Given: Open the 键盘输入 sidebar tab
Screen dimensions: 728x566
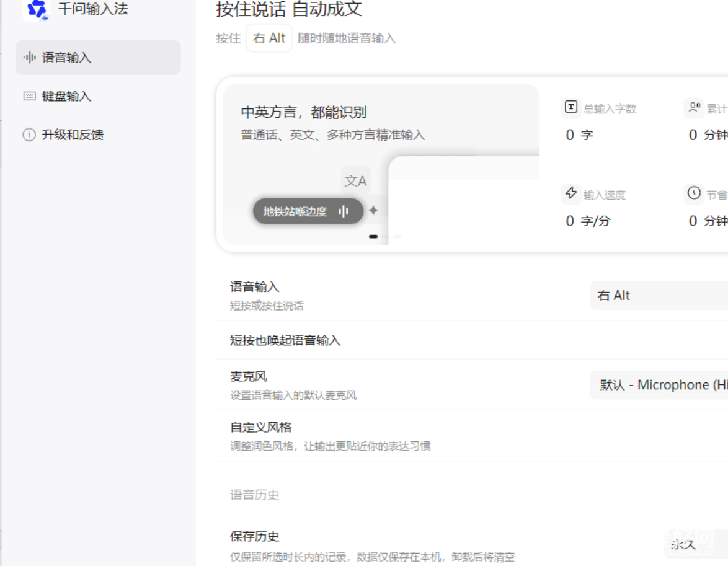Looking at the screenshot, I should coord(98,96).
